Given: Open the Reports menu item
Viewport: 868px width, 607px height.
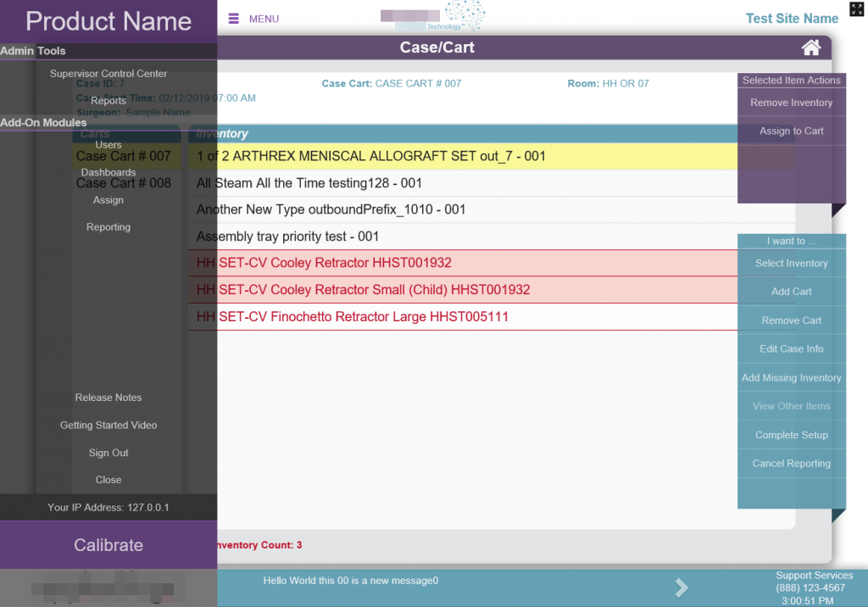Looking at the screenshot, I should pos(108,101).
